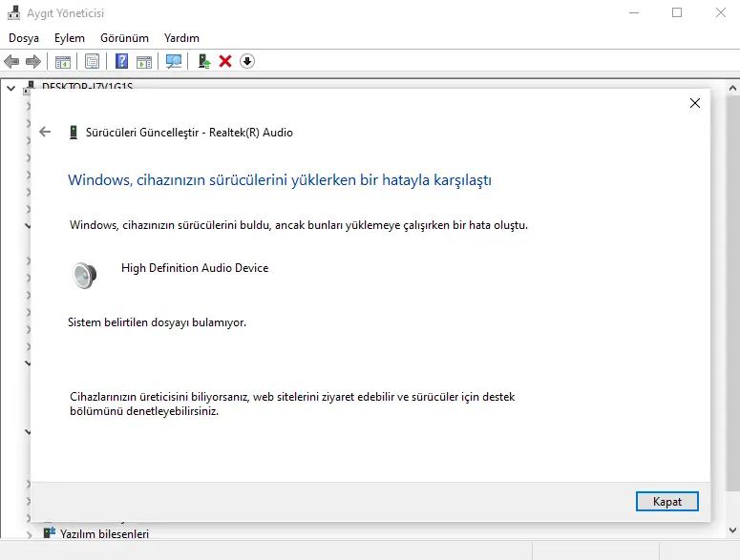Open the Görünüm menu
Viewport: 740px width, 560px height.
coord(124,38)
